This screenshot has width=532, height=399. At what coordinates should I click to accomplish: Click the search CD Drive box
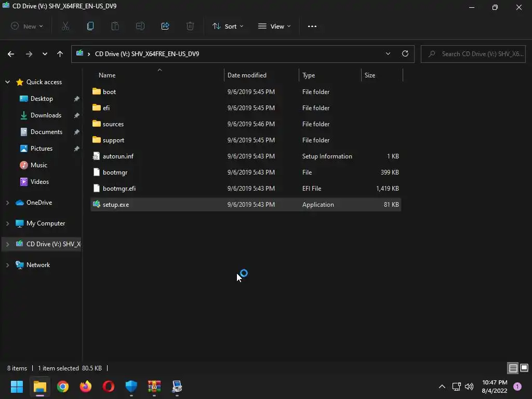[473, 54]
